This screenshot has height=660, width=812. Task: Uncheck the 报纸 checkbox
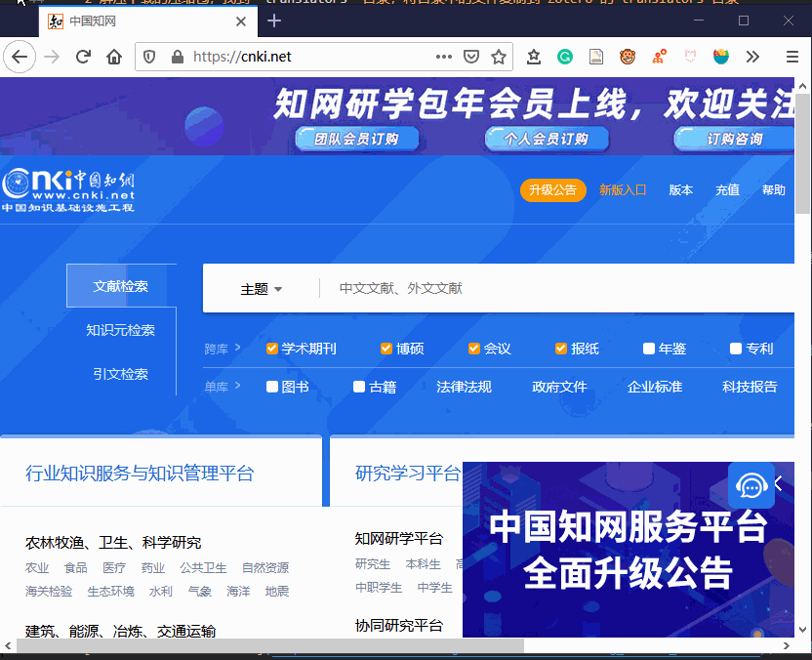point(561,349)
